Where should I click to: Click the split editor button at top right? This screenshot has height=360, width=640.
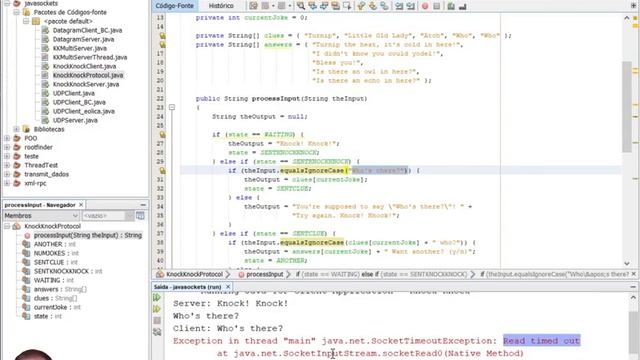pos(634,6)
